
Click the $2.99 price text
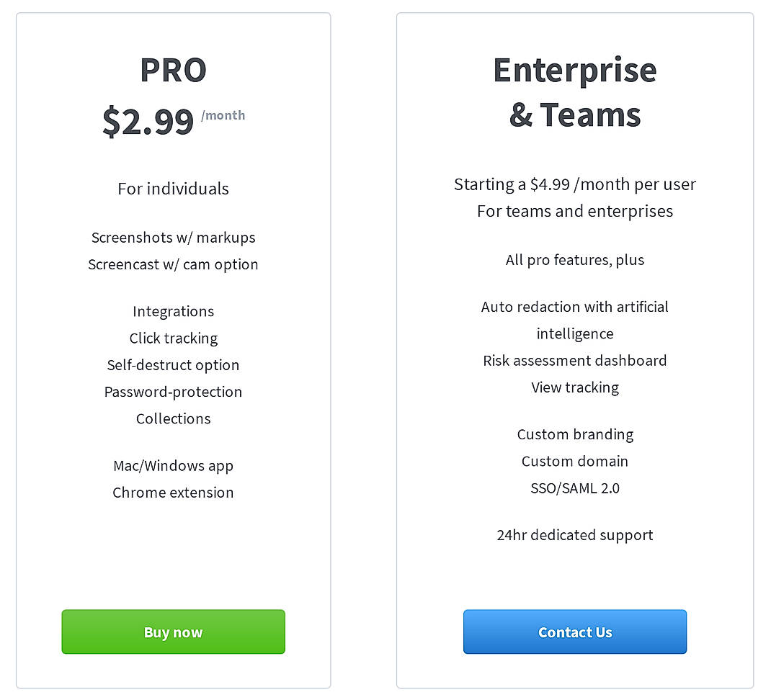coord(148,121)
